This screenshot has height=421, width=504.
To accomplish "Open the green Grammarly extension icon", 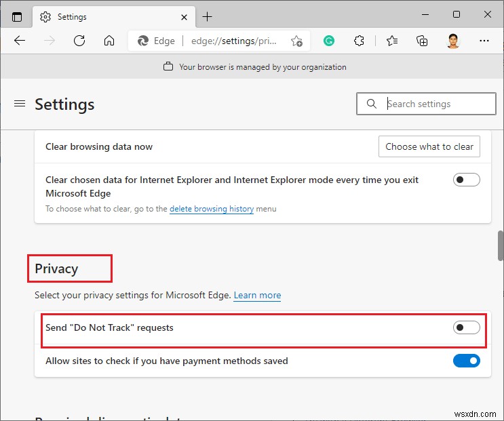I will (x=329, y=41).
